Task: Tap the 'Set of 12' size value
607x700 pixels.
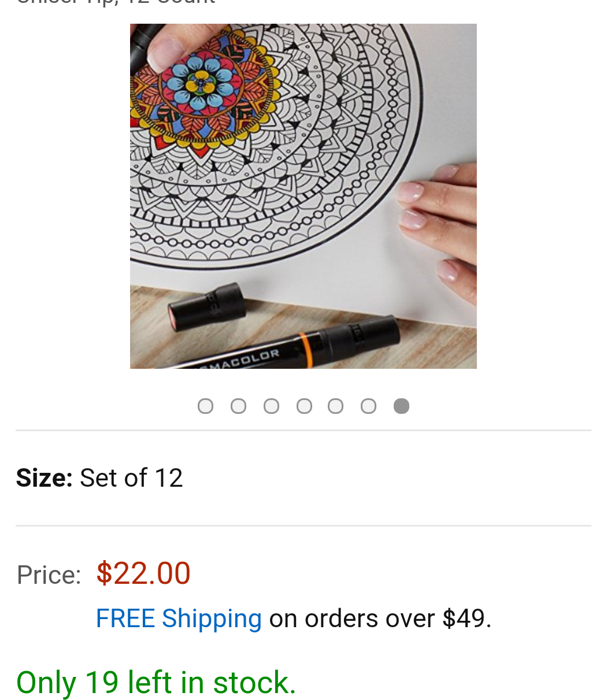Action: [x=131, y=478]
